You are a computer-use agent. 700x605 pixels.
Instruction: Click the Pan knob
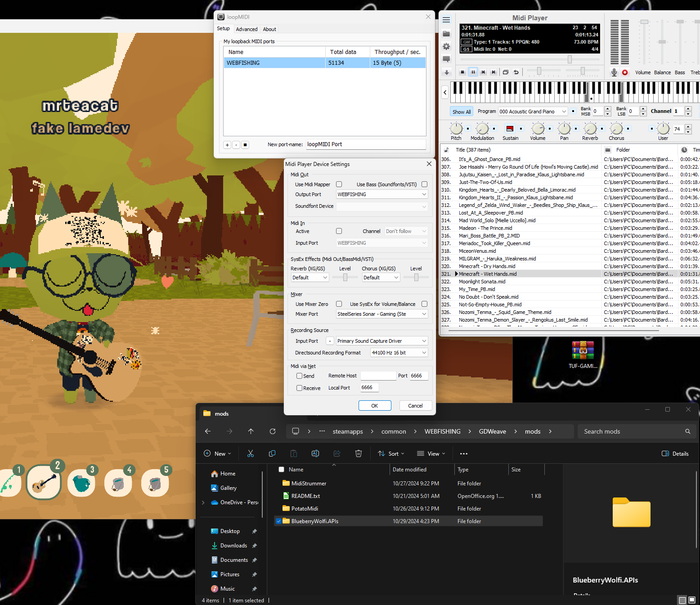[x=564, y=129]
